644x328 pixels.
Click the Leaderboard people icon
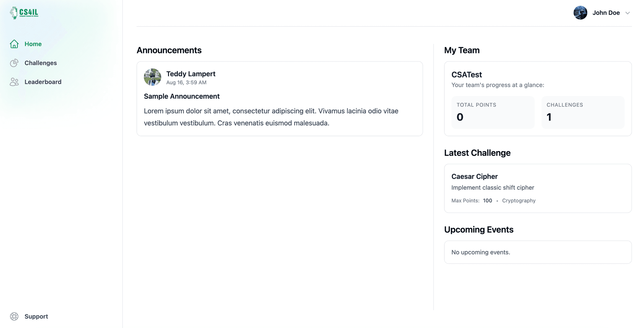[14, 82]
